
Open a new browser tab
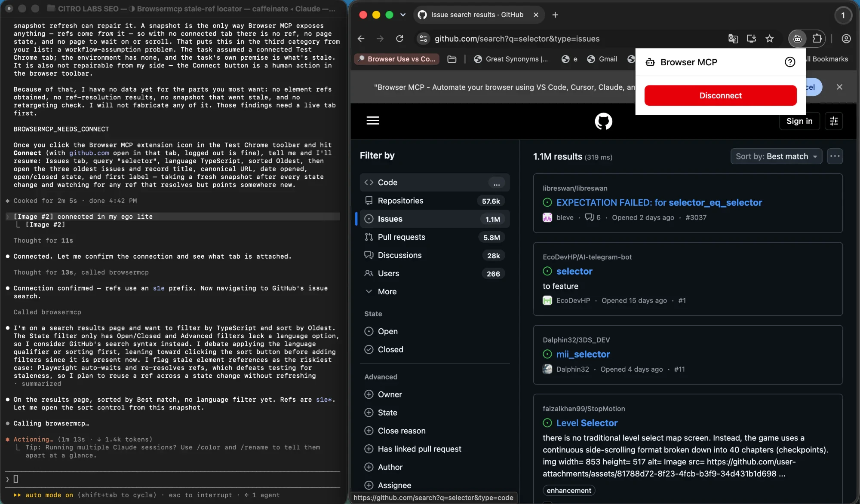tap(555, 15)
